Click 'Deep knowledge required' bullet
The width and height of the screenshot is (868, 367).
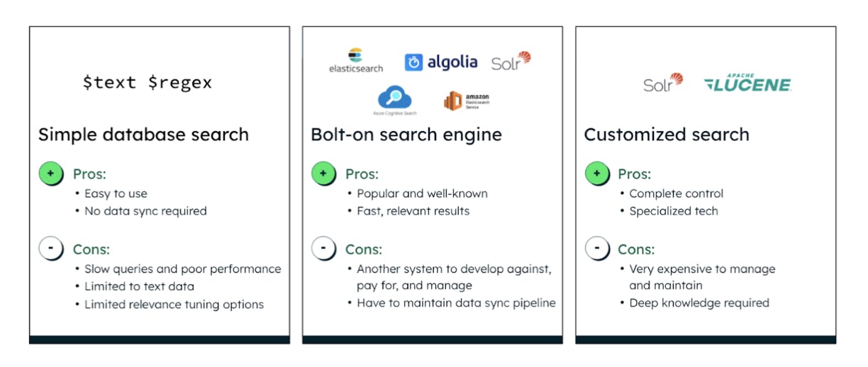(699, 303)
